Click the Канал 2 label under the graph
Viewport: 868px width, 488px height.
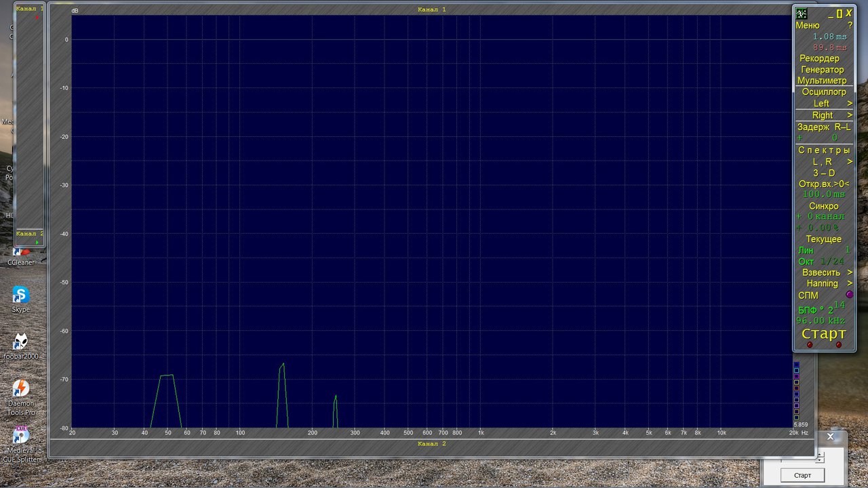click(432, 443)
